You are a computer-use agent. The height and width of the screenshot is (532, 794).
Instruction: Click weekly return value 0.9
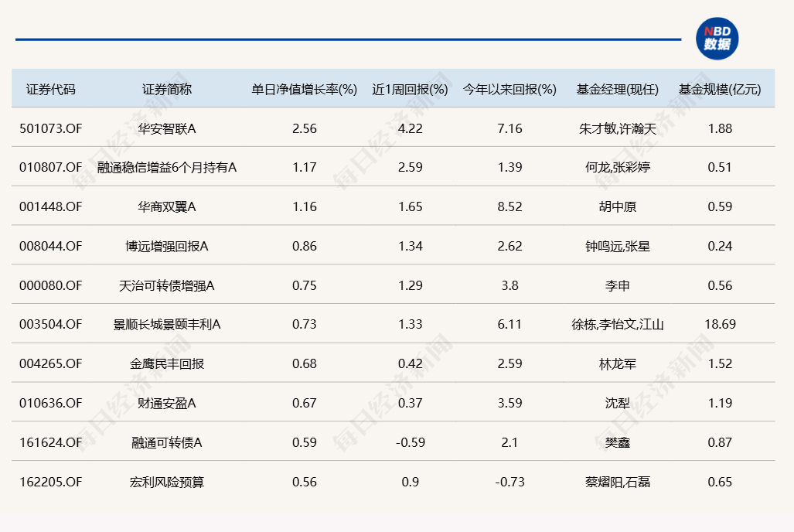411,483
